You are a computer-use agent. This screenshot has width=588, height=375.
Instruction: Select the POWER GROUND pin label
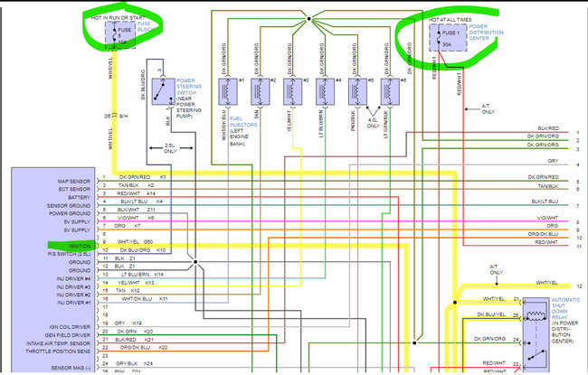70,213
